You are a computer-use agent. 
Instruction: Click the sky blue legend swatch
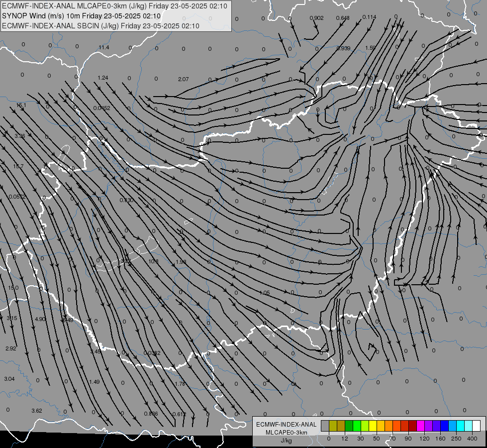pos(453,426)
